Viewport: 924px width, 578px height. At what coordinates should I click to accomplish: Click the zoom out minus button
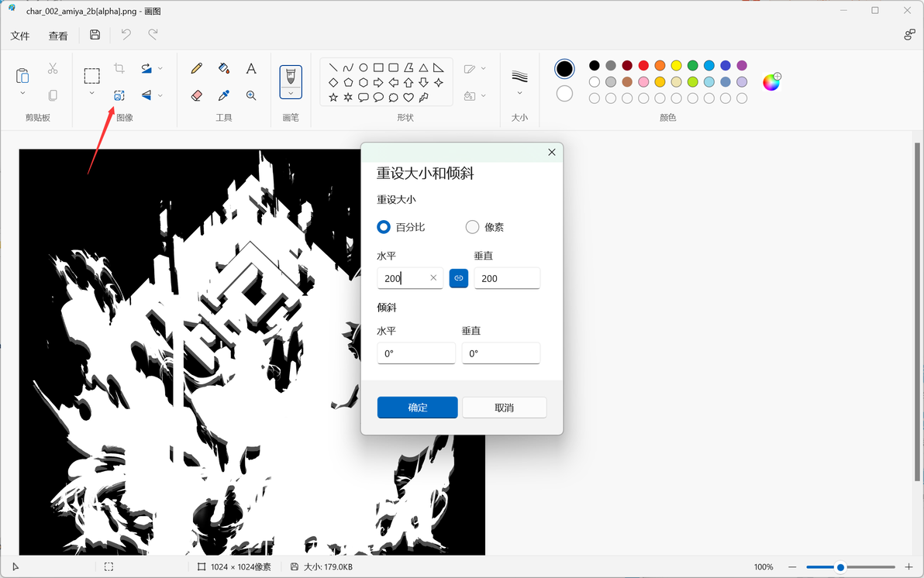click(792, 567)
